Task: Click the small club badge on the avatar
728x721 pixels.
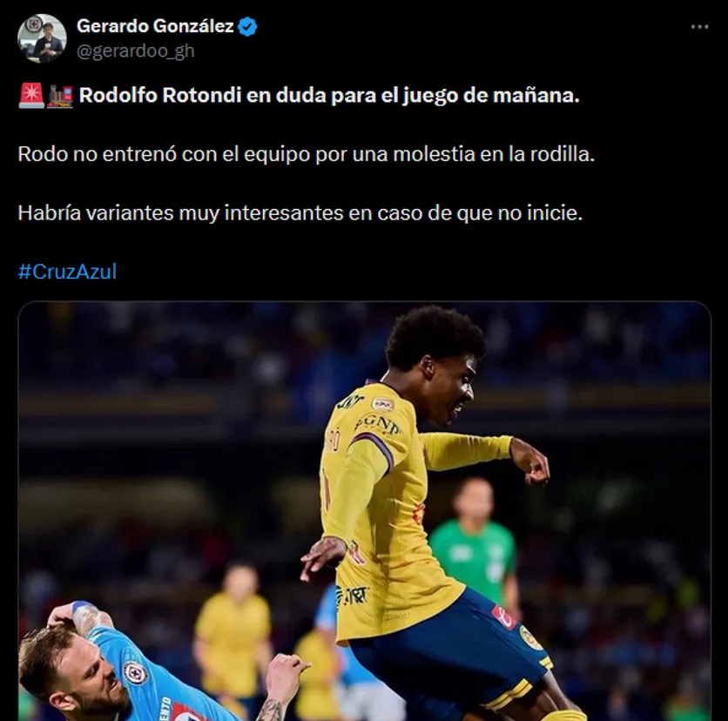Action: (x=33, y=24)
